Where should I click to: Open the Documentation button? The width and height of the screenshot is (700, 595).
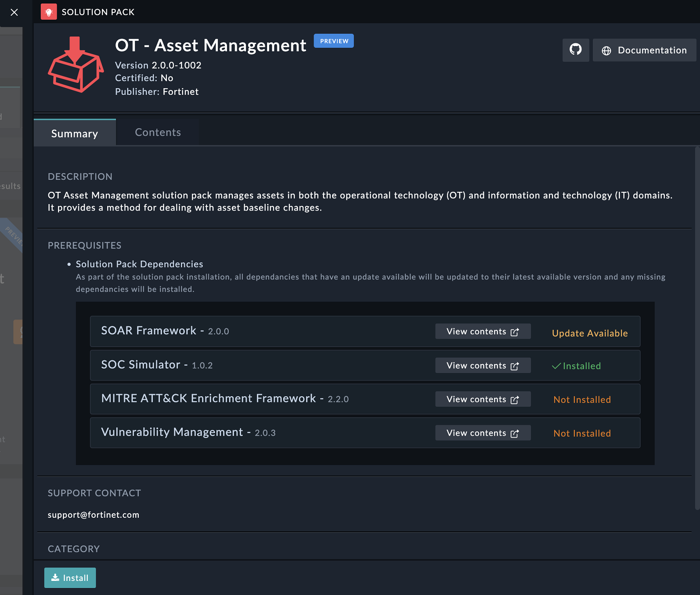(644, 50)
